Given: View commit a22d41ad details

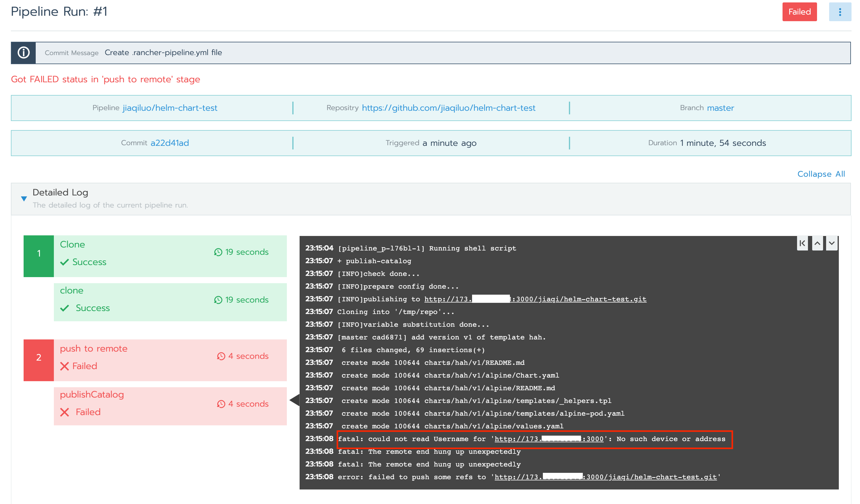Looking at the screenshot, I should tap(170, 142).
